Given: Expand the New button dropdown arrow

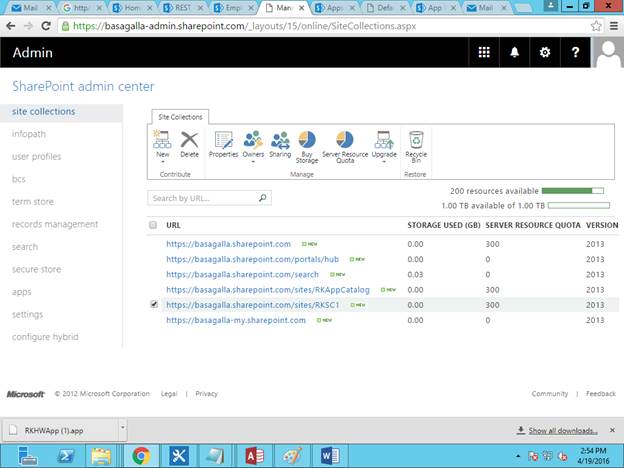Looking at the screenshot, I should click(162, 162).
